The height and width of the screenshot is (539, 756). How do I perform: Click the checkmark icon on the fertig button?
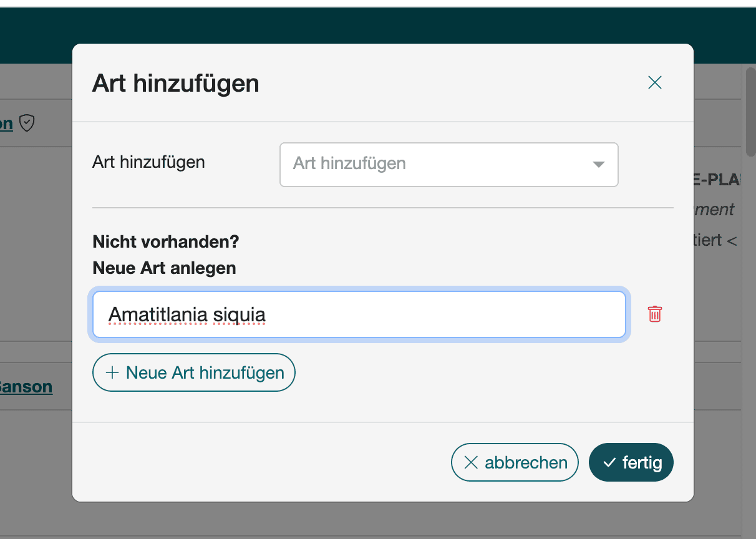(609, 463)
